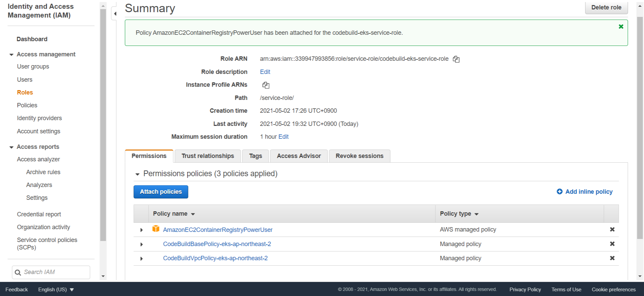Viewport: 644px width, 296px height.
Task: Open the Revoke sessions tab
Action: (x=359, y=156)
